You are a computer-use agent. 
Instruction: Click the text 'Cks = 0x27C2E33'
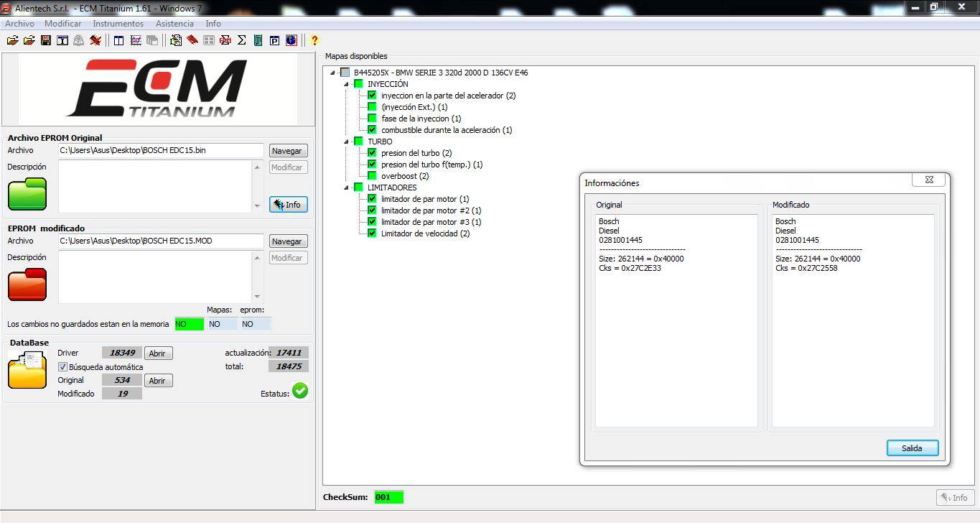click(x=630, y=268)
